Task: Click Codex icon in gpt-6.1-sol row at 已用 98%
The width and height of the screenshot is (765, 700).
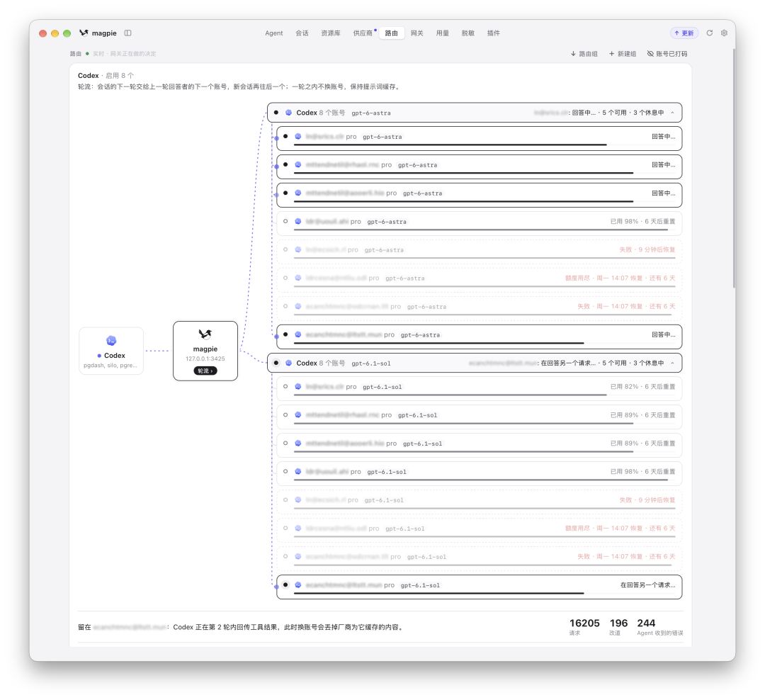Action: (297, 471)
